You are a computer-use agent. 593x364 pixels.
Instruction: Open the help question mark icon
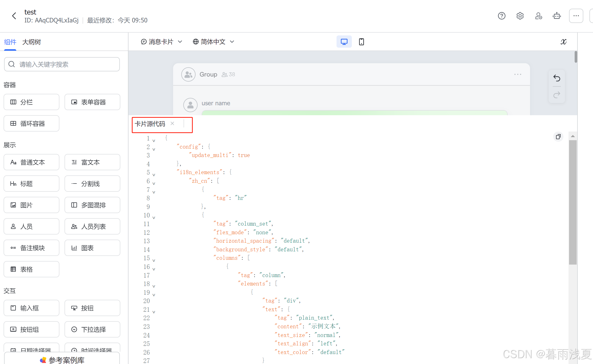pos(501,16)
